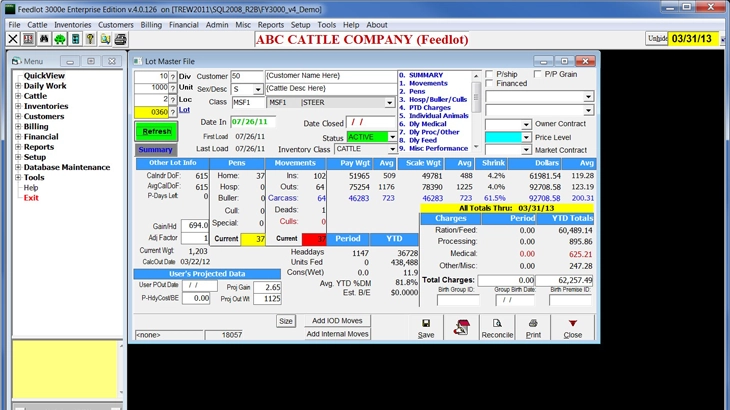Expand the Inventories tree node

[x=18, y=106]
